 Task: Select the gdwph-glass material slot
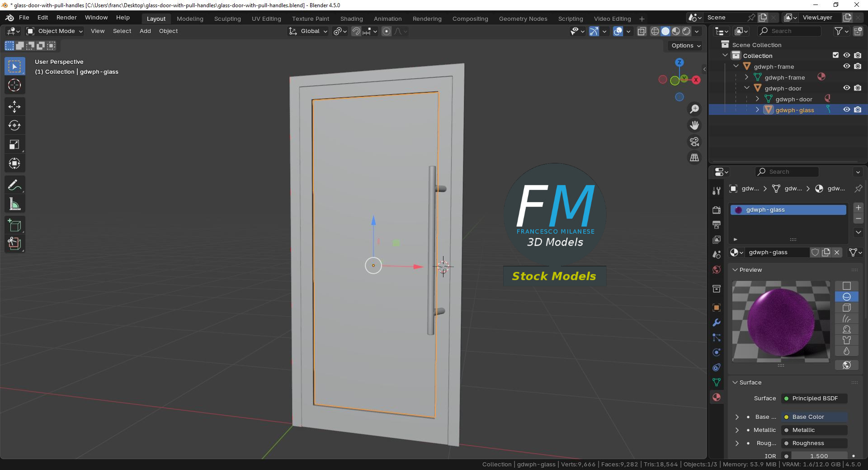tap(788, 210)
